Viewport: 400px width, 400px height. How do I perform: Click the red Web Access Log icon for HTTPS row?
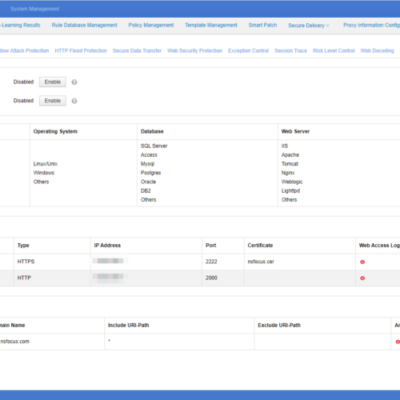(362, 262)
